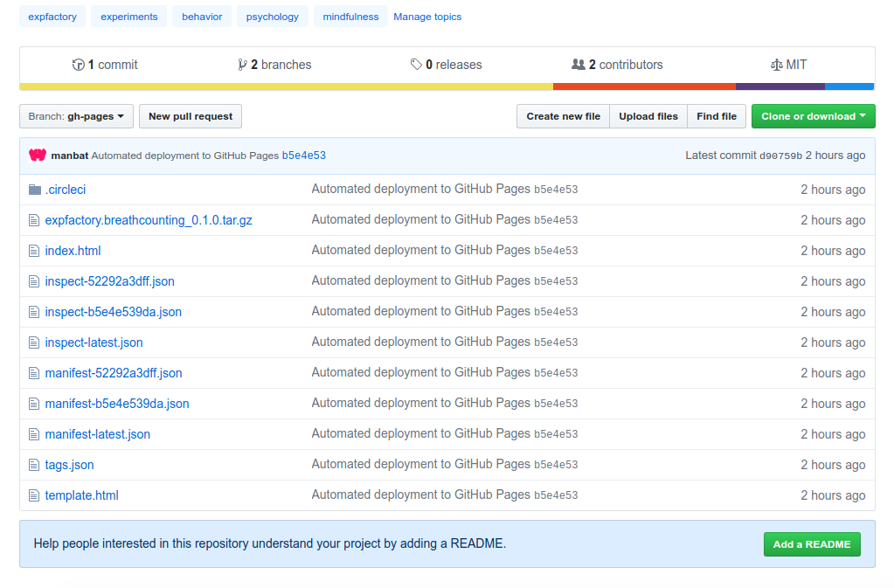Expand the Clone or download menu

point(813,116)
